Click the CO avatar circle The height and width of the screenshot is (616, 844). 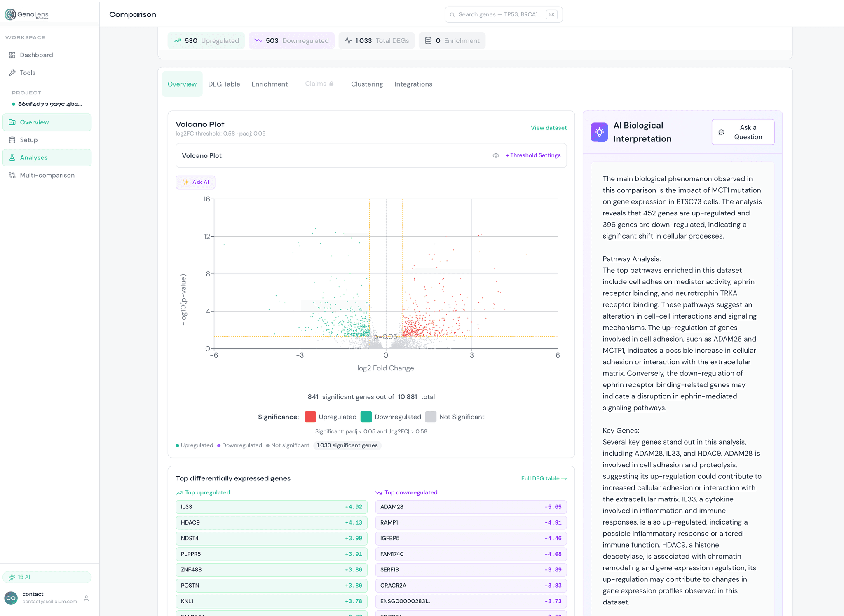pos(11,598)
